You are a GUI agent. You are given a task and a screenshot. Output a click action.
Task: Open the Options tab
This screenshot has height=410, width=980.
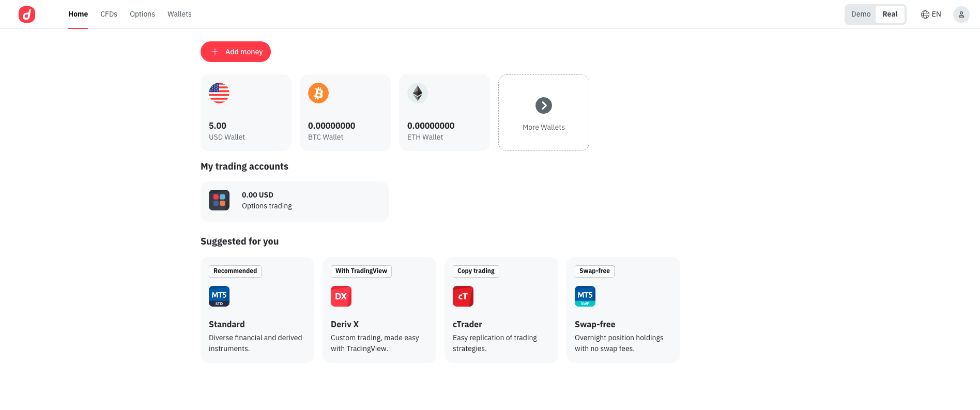click(x=142, y=14)
